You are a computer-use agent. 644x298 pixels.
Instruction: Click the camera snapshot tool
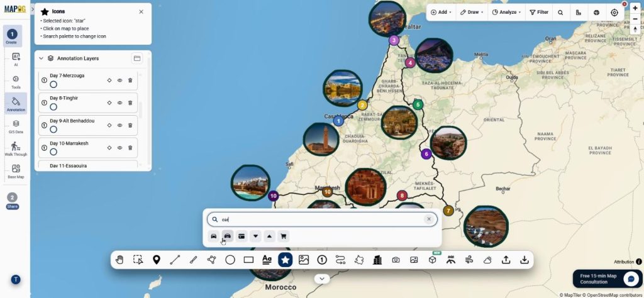click(396, 260)
